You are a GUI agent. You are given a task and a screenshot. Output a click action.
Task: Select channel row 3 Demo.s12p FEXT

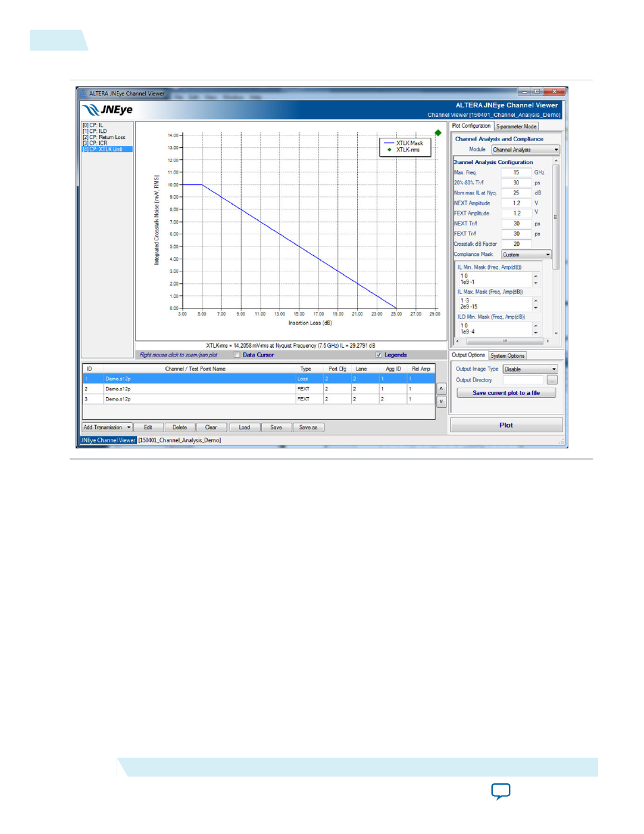258,399
